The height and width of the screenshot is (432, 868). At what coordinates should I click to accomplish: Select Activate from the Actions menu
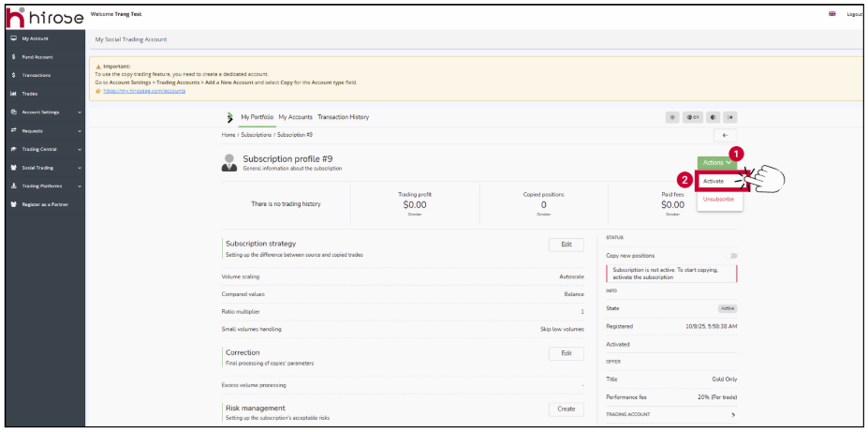click(x=714, y=181)
